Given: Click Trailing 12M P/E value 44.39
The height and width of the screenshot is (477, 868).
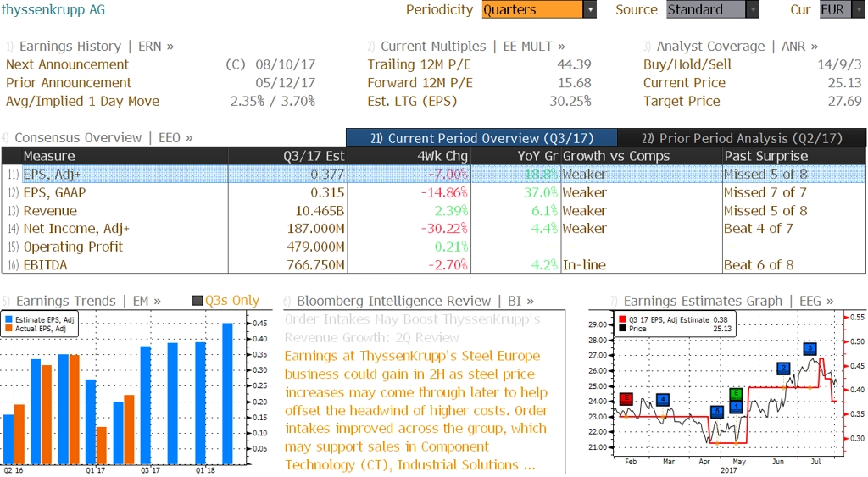Looking at the screenshot, I should tap(574, 64).
